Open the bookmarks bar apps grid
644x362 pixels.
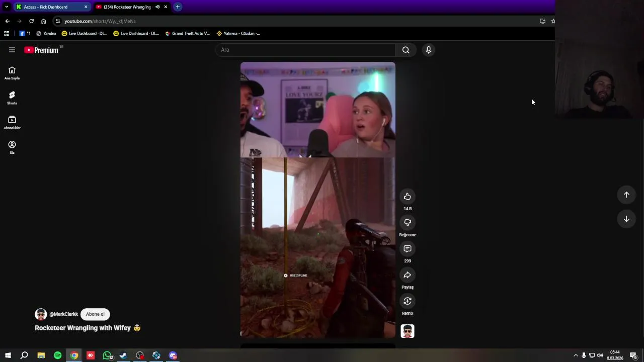7,34
